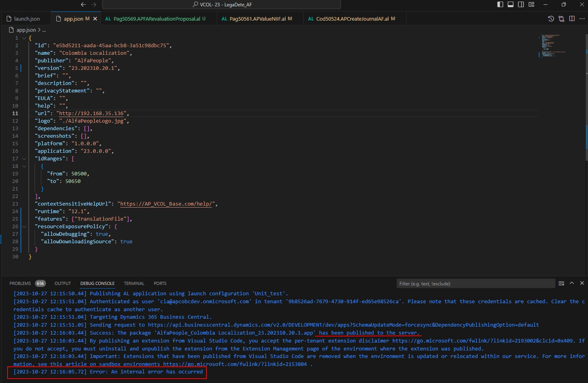Switch to the TERMINAL tab
Screen dimensions: 588x383
coord(134,283)
